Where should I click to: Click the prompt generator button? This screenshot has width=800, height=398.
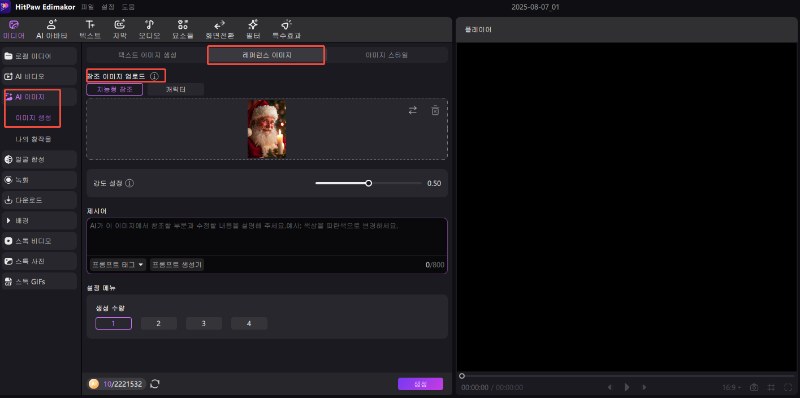(177, 265)
